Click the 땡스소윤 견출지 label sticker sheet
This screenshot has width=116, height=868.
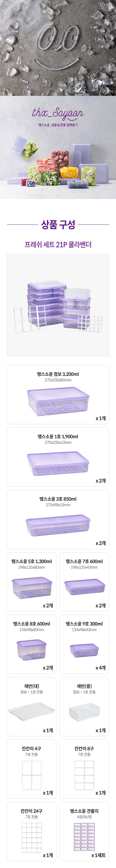point(84,838)
